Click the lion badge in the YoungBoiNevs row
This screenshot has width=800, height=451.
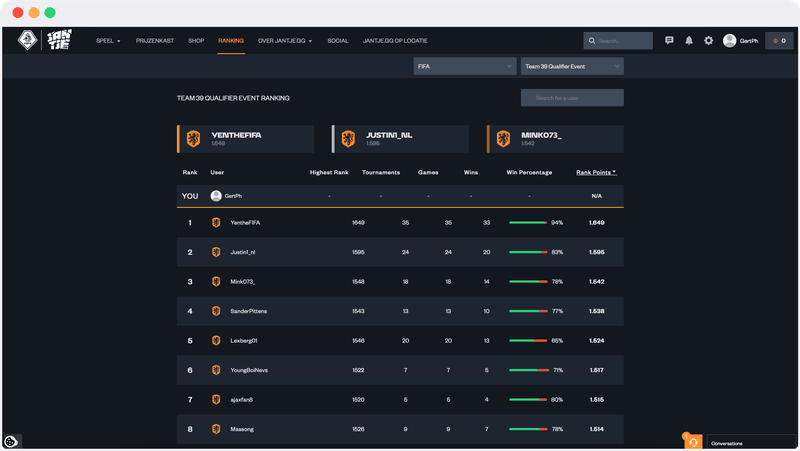click(x=216, y=370)
